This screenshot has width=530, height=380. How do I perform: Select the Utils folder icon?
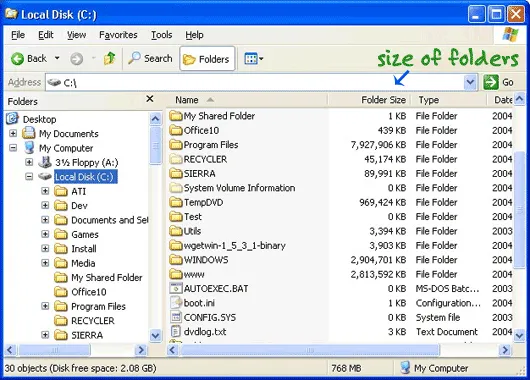click(176, 231)
